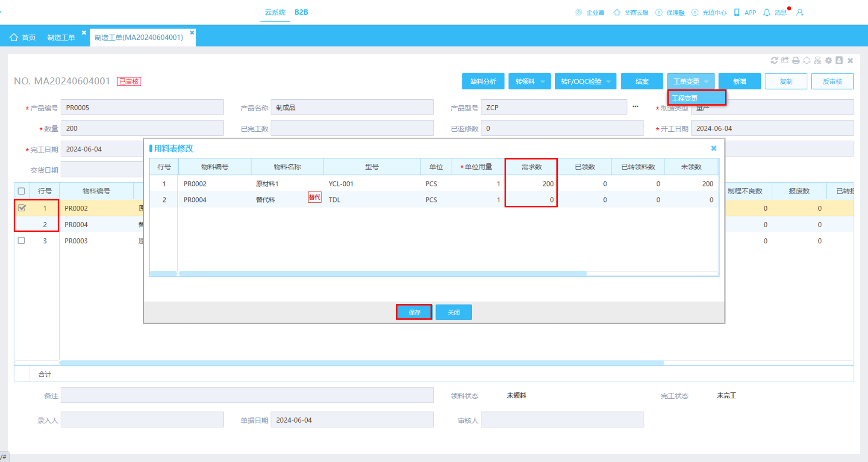The height and width of the screenshot is (462, 868).
Task: Click the 保存 button in dialog
Action: [414, 312]
